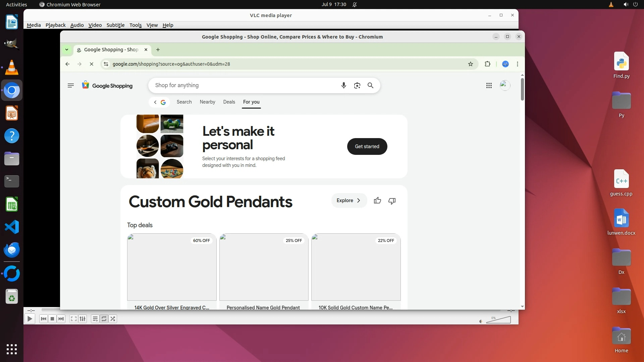Click the Get started button
The image size is (644, 362).
367,146
